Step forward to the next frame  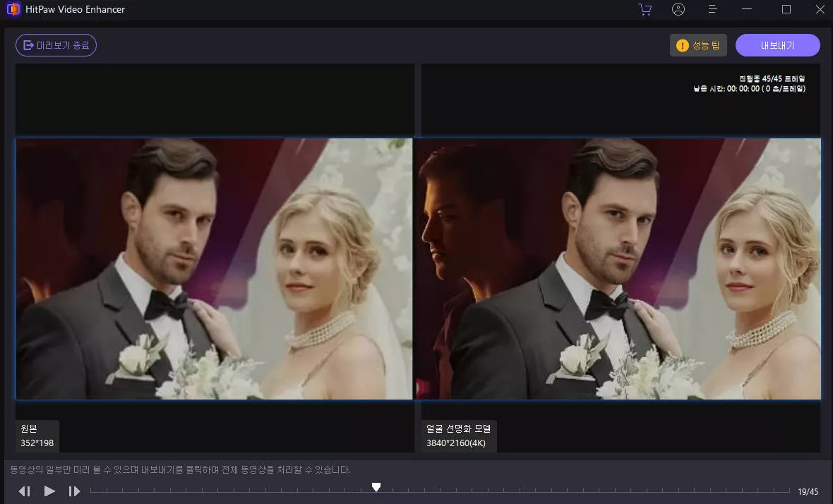click(x=74, y=491)
